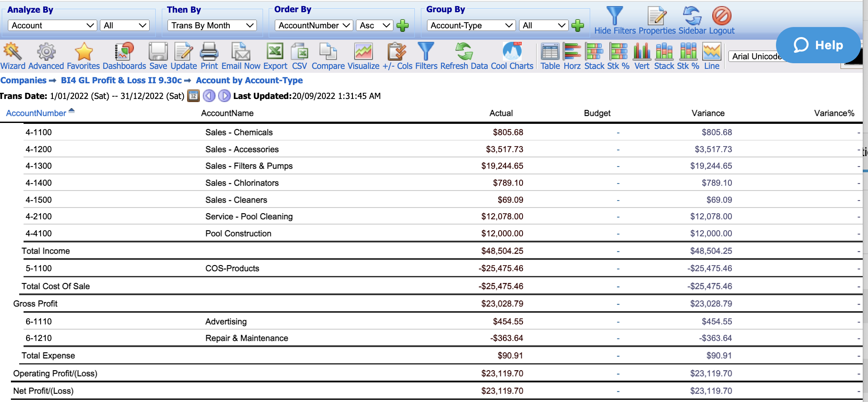Go to previous date period
The height and width of the screenshot is (402, 868).
point(209,95)
